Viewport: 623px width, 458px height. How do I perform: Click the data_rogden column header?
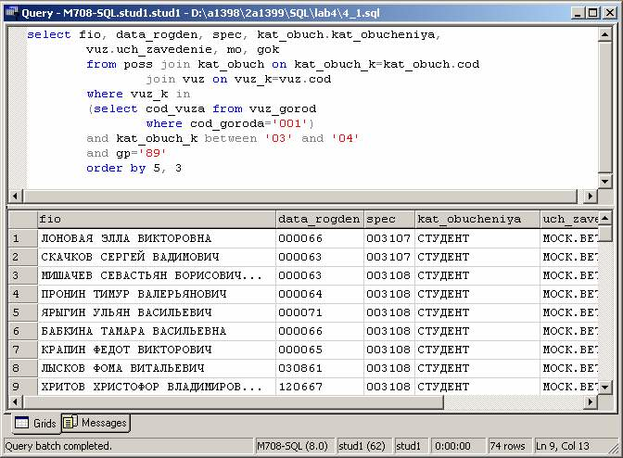tap(319, 219)
